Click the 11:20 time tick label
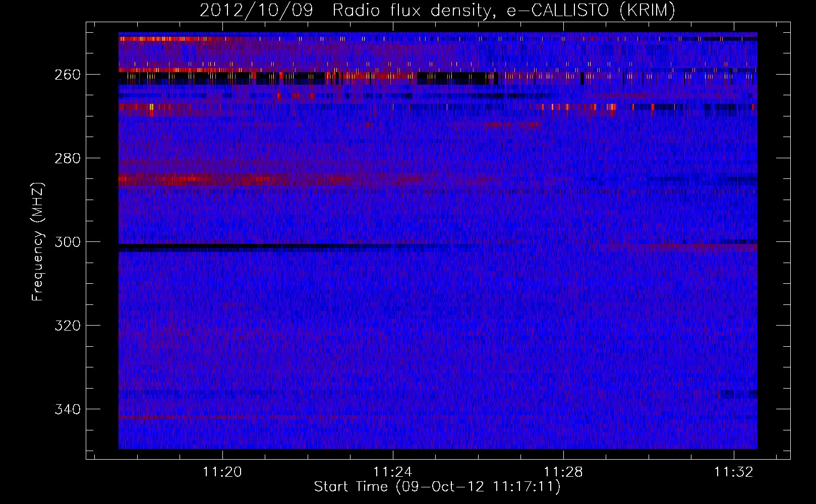The width and height of the screenshot is (816, 504). 222,472
